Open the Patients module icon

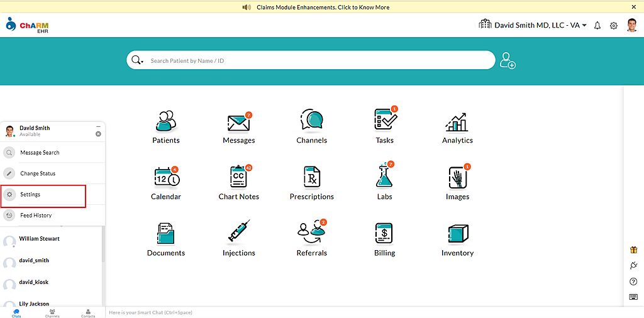click(x=166, y=120)
